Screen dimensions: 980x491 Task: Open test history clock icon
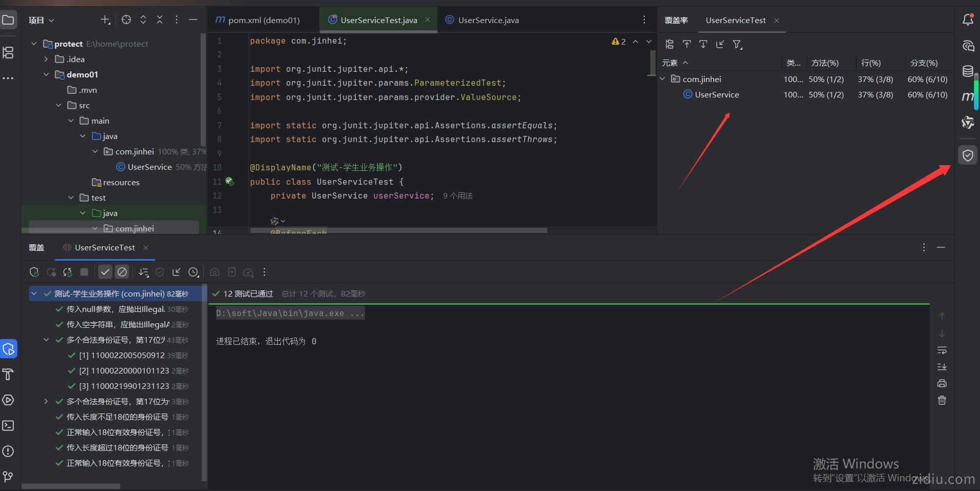tap(194, 272)
